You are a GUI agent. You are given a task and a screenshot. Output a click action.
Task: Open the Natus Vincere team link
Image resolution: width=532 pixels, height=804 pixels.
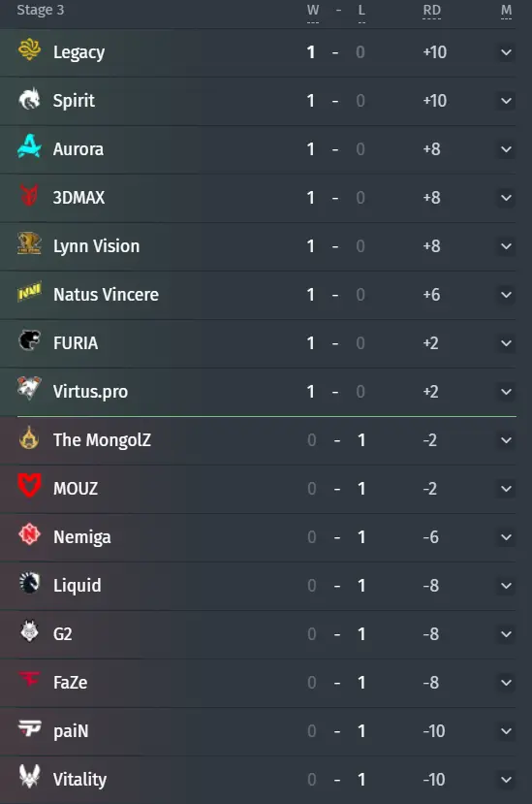point(106,295)
